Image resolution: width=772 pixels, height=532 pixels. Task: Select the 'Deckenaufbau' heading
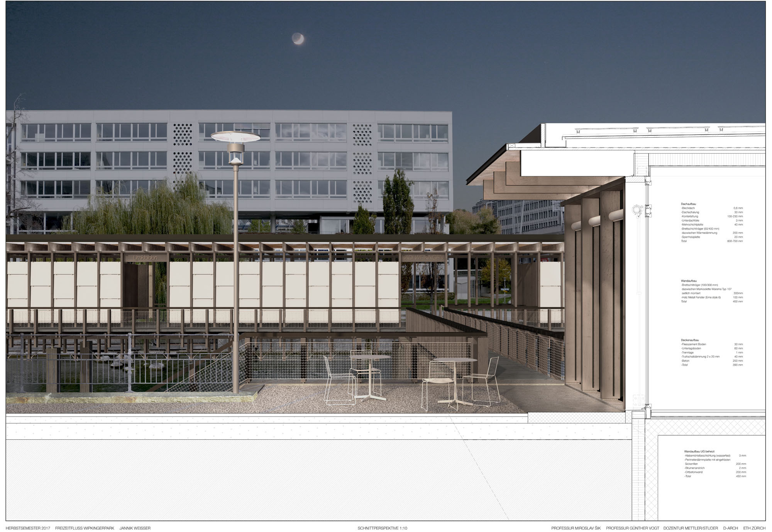690,340
